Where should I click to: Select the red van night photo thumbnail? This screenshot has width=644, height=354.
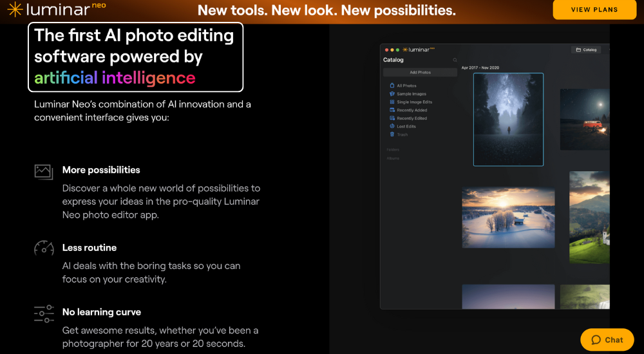coord(585,120)
